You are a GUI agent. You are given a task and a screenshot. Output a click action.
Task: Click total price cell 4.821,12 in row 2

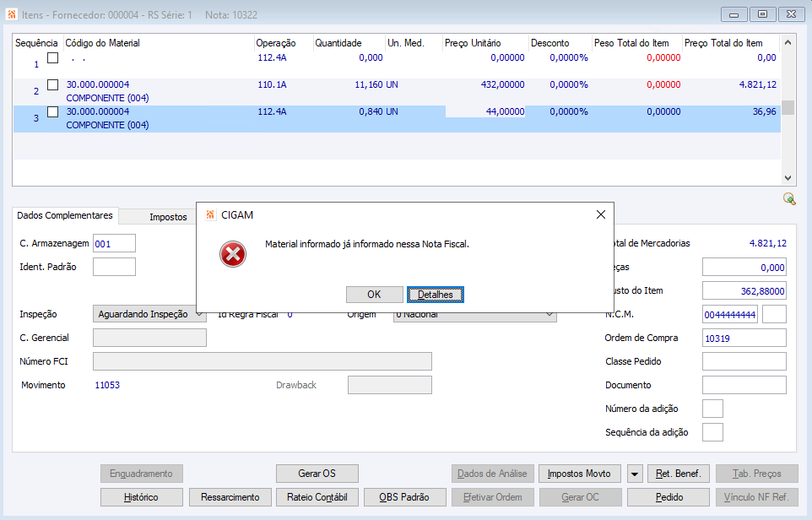pos(758,85)
